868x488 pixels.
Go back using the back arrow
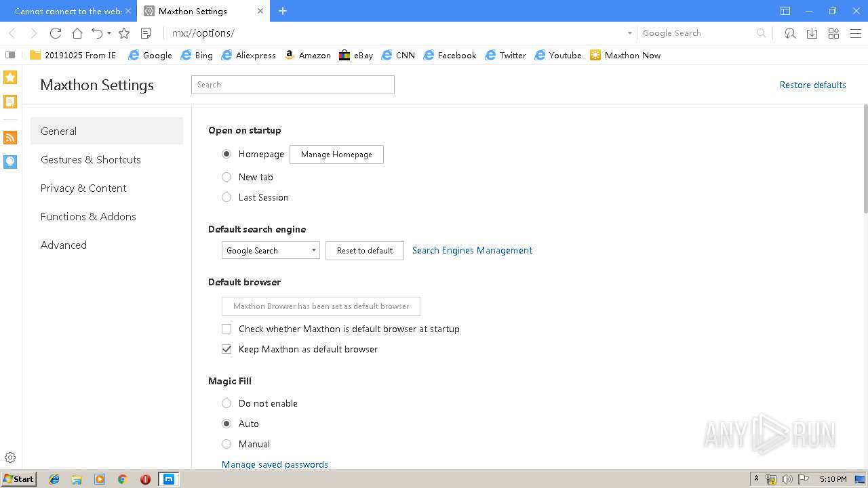(12, 33)
